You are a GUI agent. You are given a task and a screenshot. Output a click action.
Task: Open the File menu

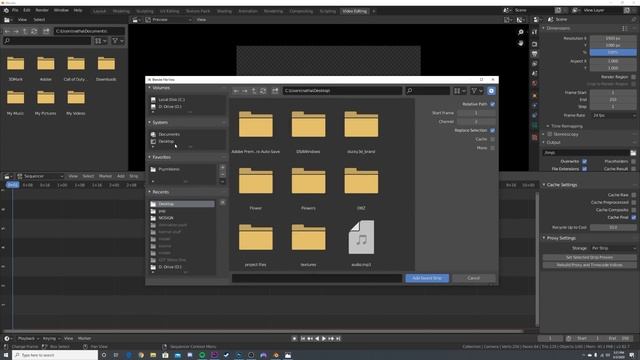point(15,10)
